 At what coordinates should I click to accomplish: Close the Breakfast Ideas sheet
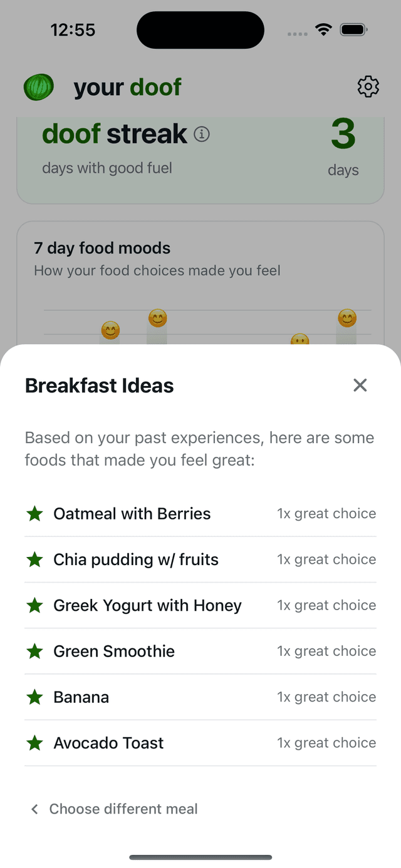coord(360,385)
